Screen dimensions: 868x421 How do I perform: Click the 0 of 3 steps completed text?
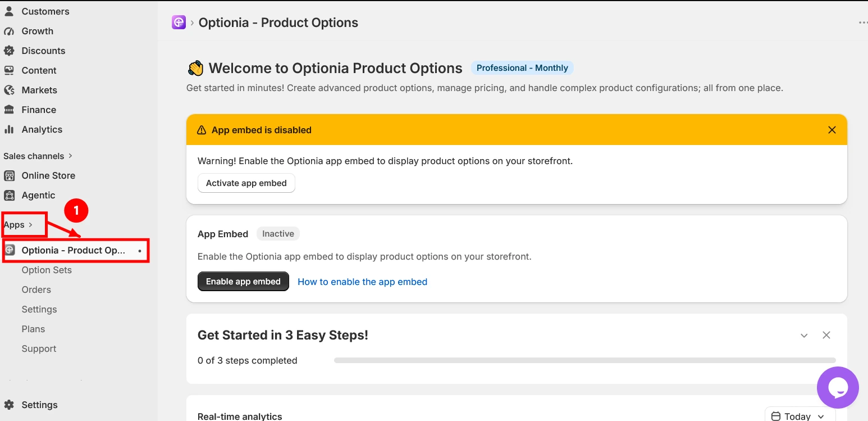(248, 360)
